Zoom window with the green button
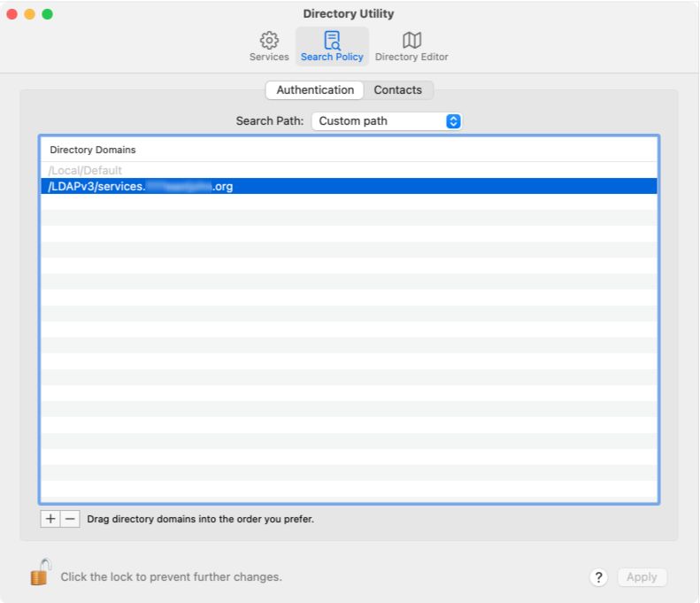700x603 pixels. 48,14
